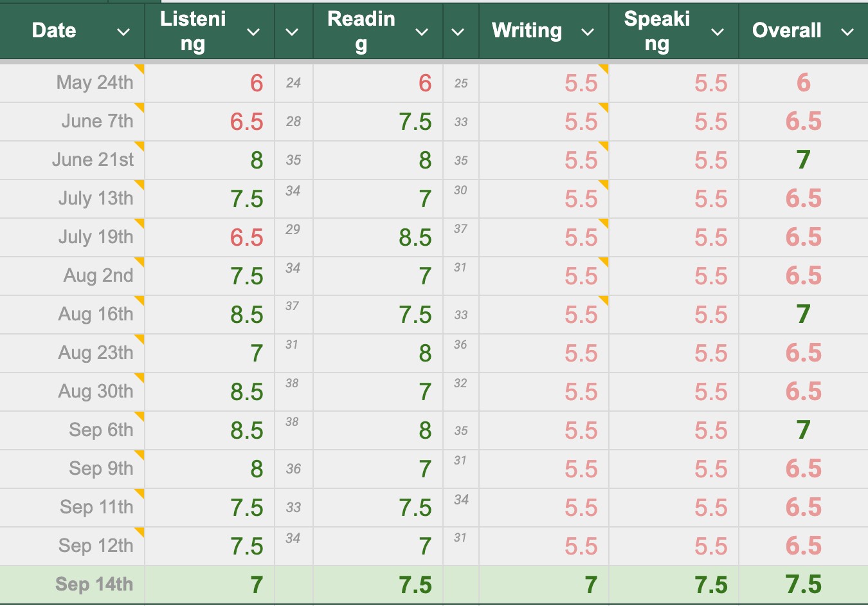Open filter for unnamed column after Listening
This screenshot has width=868, height=606.
pyautogui.click(x=292, y=32)
